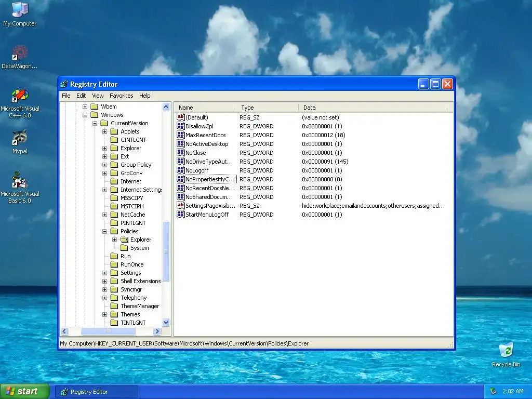
Task: Open the Help menu
Action: 144,96
